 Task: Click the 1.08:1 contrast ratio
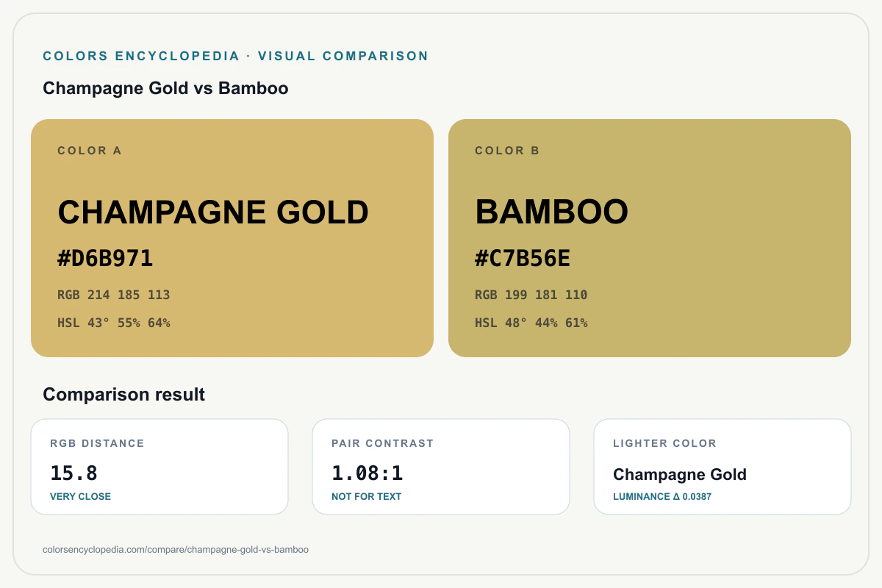click(367, 473)
